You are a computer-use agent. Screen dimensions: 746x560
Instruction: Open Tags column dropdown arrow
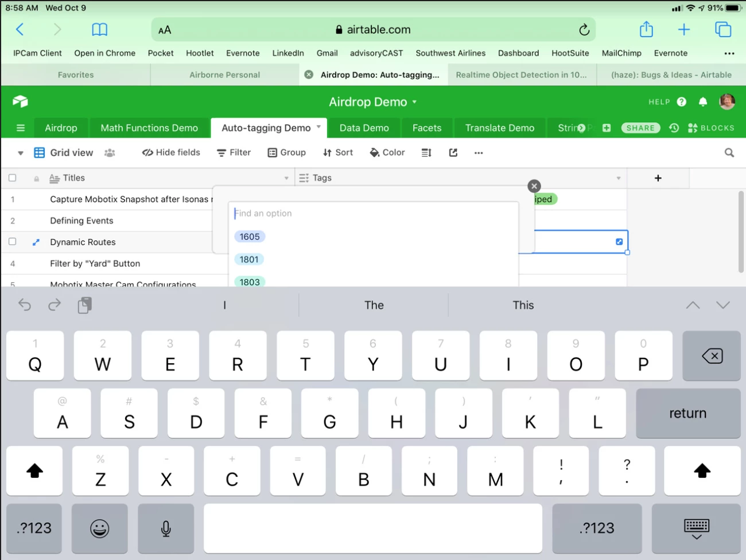click(x=619, y=178)
